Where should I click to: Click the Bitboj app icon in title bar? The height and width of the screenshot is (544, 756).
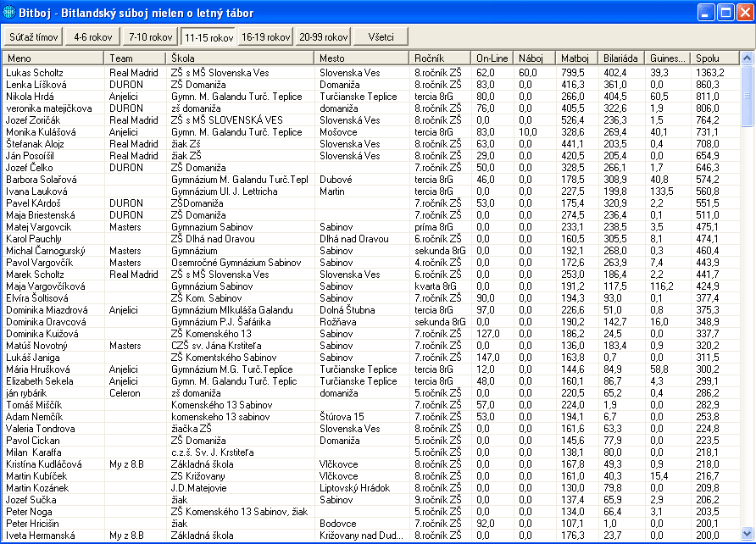coord(9,13)
